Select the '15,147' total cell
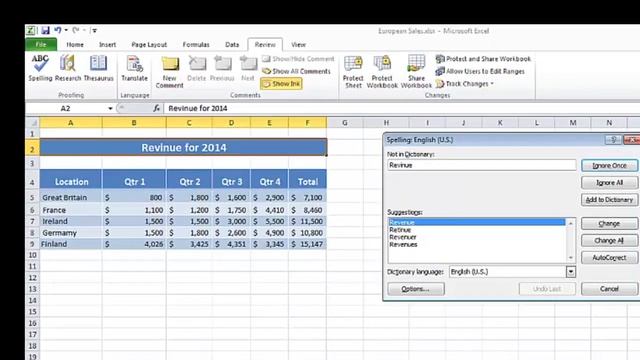Image resolution: width=640 pixels, height=360 pixels. (308, 244)
